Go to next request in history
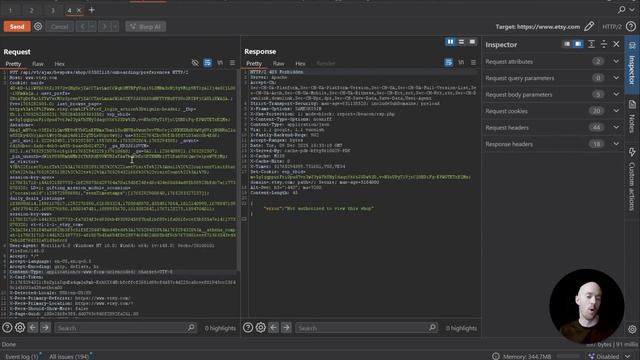 tap(105, 27)
